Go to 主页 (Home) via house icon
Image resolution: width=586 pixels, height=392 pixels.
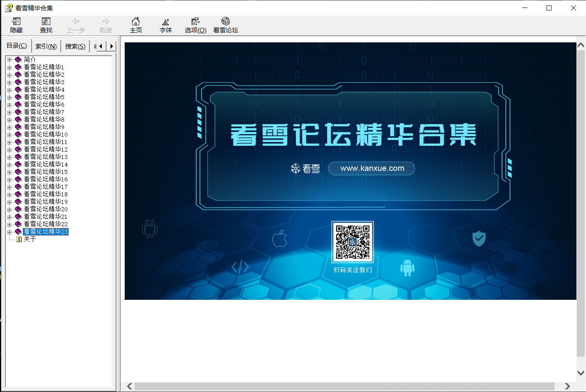[x=135, y=21]
